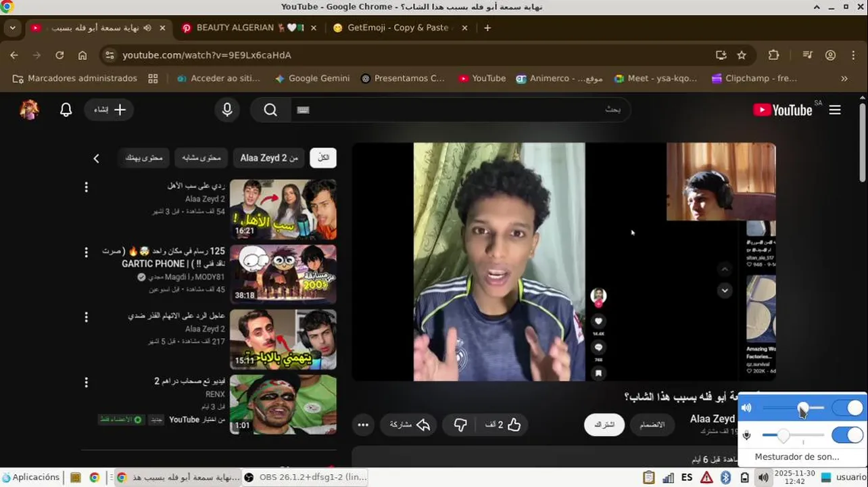Select the 'محتوى مشابه' filter chip

201,158
